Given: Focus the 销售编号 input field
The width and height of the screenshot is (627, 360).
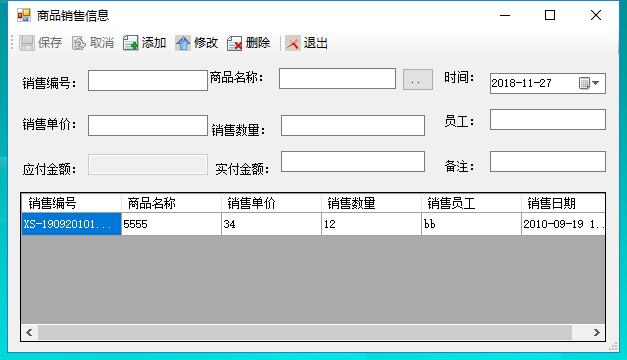Looking at the screenshot, I should point(148,80).
